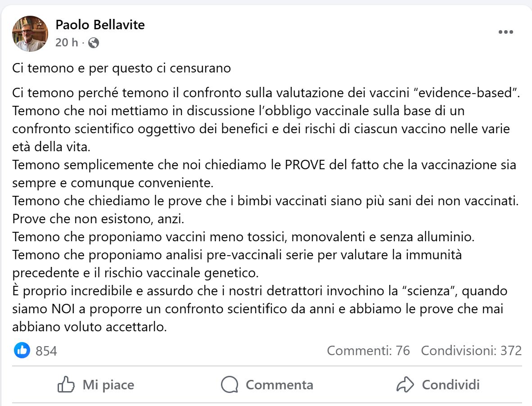Open the 20 h timestamp link
Viewport: 532px width, 406px height.
tap(67, 43)
